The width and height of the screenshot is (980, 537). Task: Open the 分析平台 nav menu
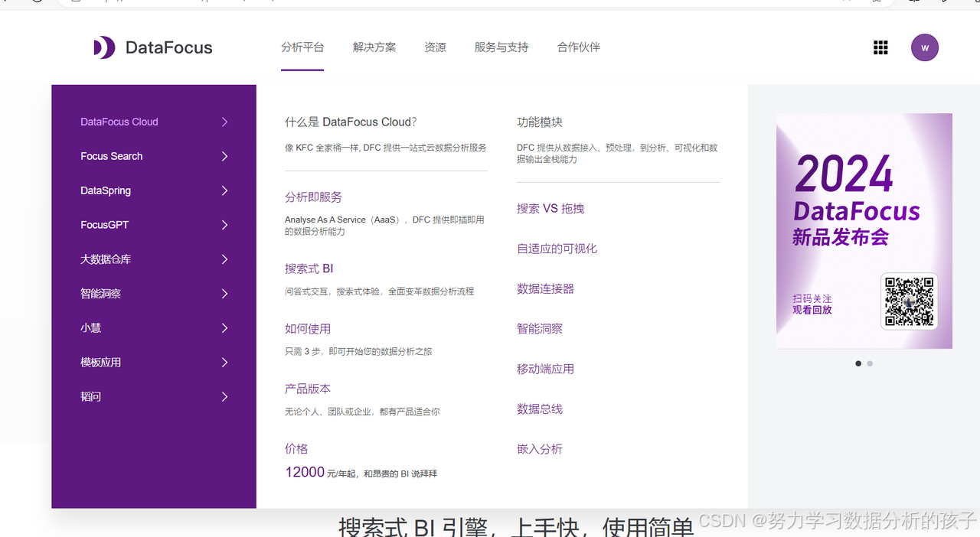pyautogui.click(x=302, y=47)
